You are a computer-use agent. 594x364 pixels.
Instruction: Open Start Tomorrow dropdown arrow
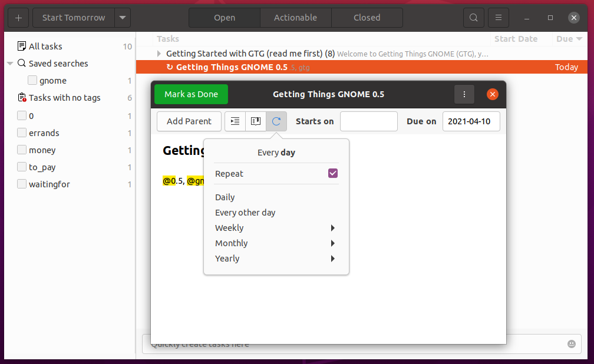pyautogui.click(x=123, y=18)
